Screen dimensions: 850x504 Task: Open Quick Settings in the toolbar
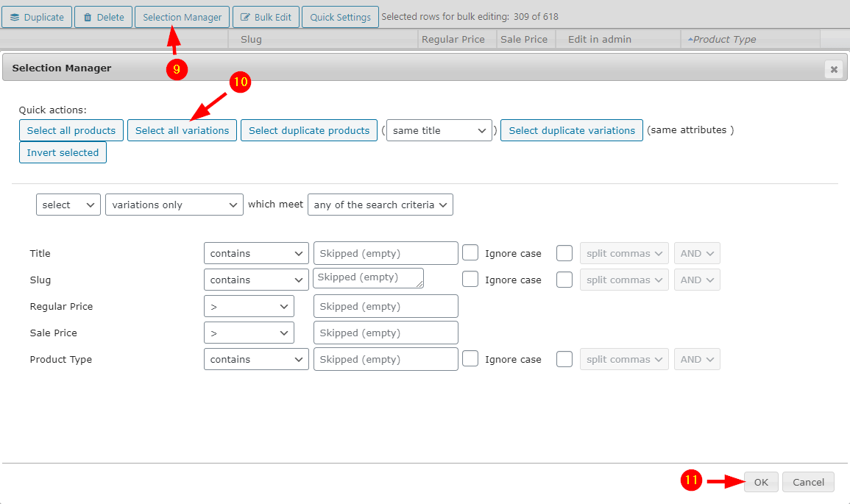click(x=340, y=17)
